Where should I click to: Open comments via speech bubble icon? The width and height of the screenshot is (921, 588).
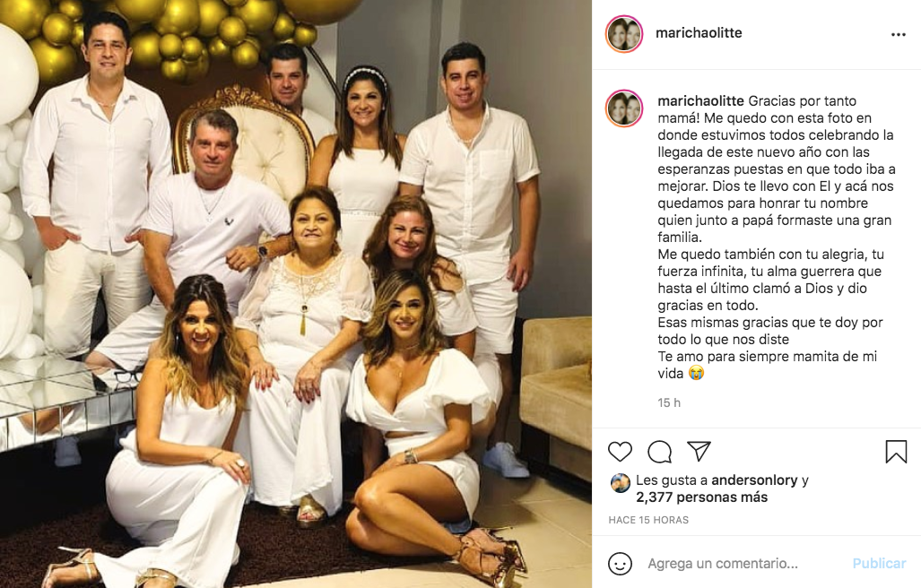coord(660,451)
